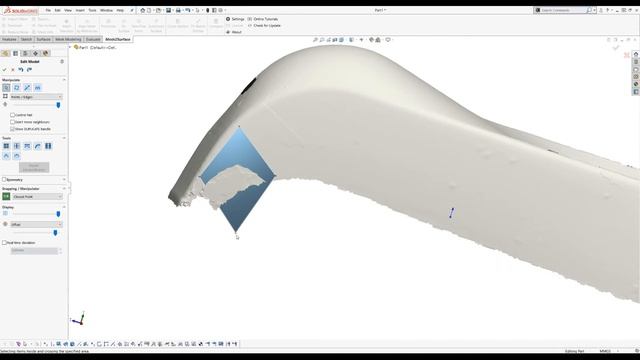Image resolution: width=640 pixels, height=360 pixels.
Task: Collapse the Snapping / Manipulator section
Action: click(x=64, y=189)
